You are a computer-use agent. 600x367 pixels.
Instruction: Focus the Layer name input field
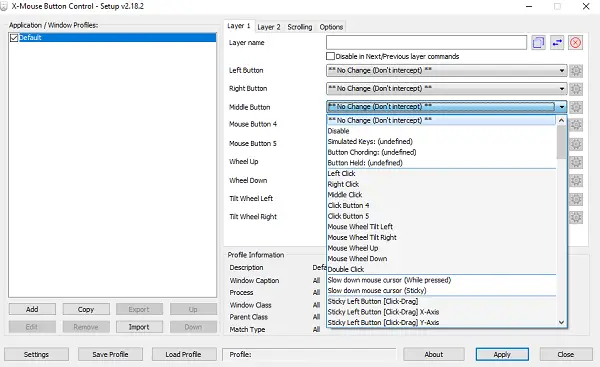point(426,42)
